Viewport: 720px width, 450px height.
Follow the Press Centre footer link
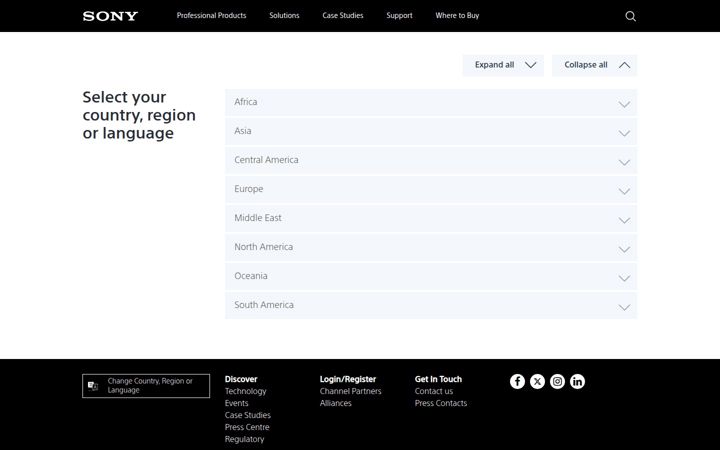(x=247, y=427)
